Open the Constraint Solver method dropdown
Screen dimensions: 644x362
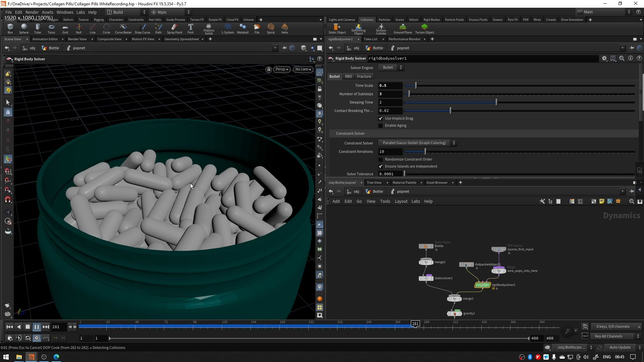click(418, 143)
